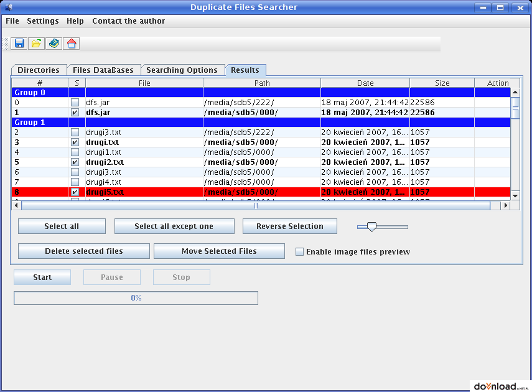
Task: Check the box for drugi4.txt row 7
Action: (75, 182)
